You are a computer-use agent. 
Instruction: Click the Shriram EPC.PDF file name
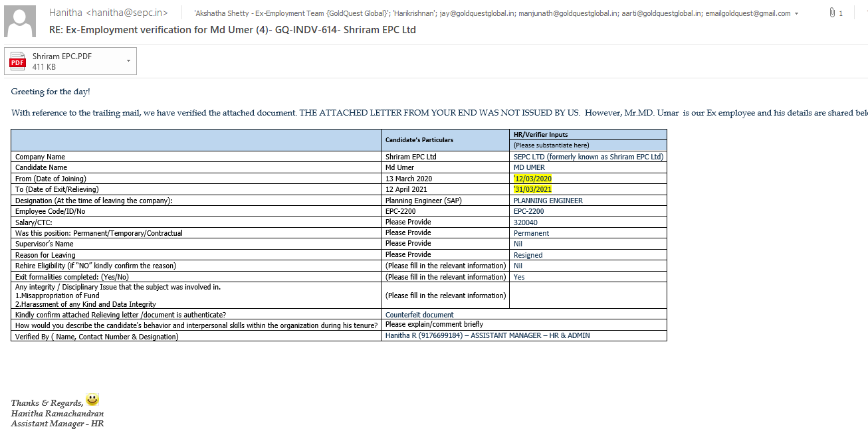click(x=62, y=56)
